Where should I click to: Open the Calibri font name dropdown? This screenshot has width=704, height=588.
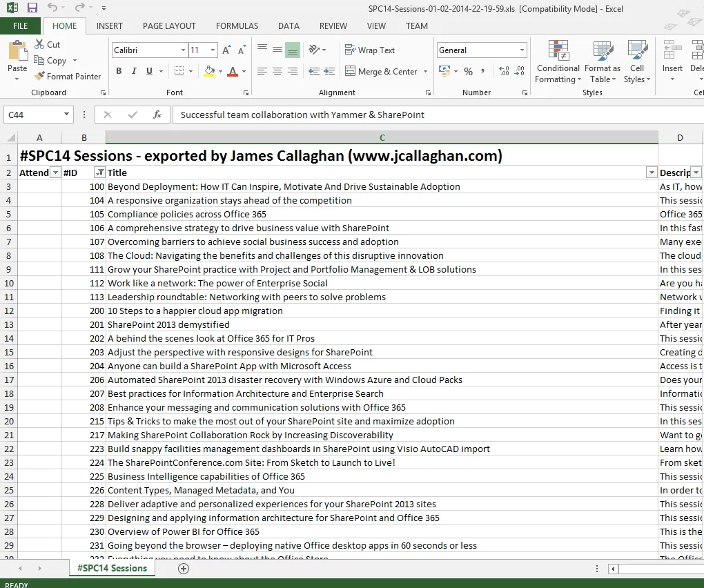click(x=183, y=50)
